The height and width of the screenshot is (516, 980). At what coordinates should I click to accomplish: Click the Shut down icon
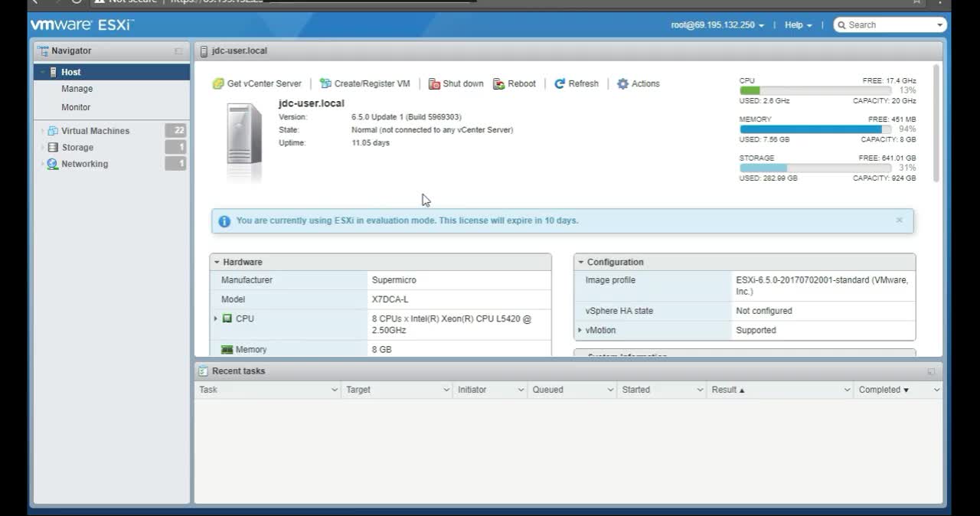tap(434, 83)
